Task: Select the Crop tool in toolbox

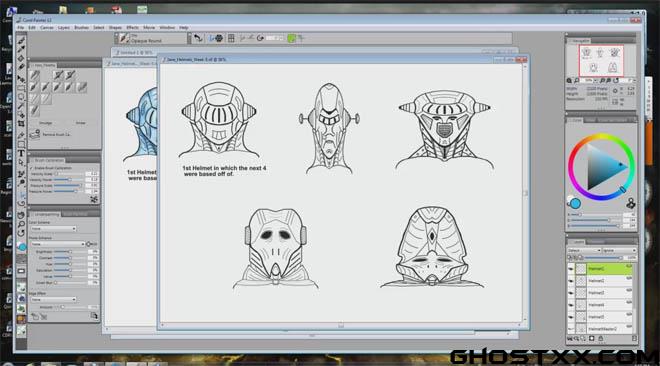Action: click(x=21, y=124)
